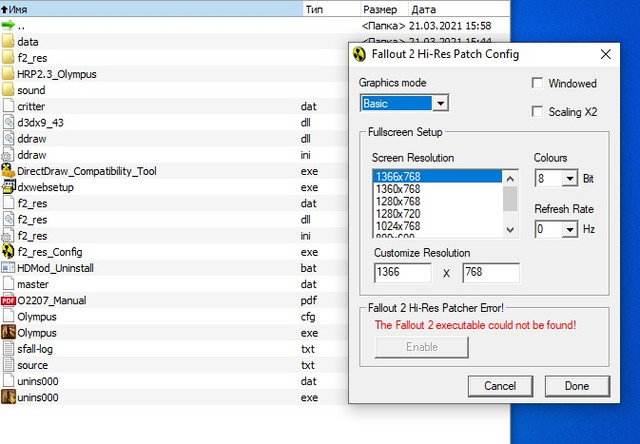Open the Graphics mode dropdown
640x444 pixels.
(x=440, y=103)
